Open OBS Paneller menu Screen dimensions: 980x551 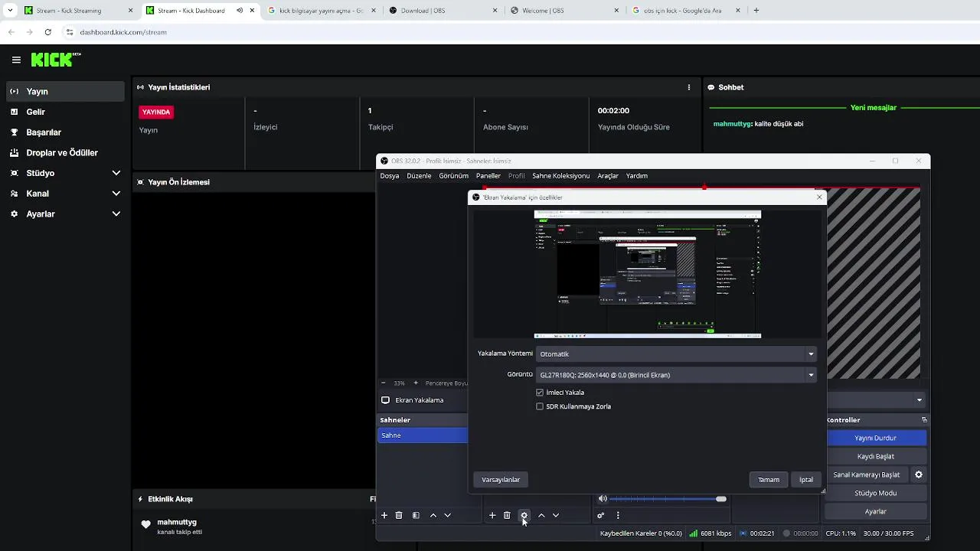(488, 176)
